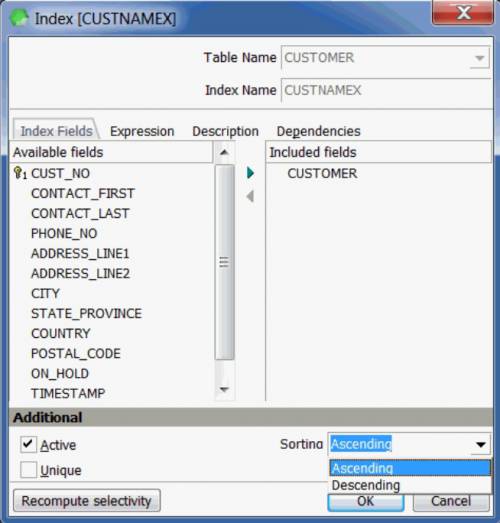Click the scroll-down arrow of available fields list
The height and width of the screenshot is (523, 500).
click(x=224, y=389)
